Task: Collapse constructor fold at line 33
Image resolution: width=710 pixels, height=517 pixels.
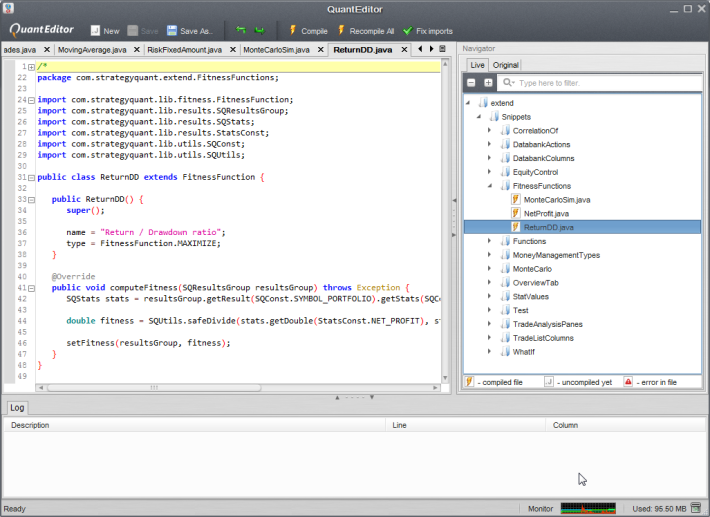Action: 31,200
